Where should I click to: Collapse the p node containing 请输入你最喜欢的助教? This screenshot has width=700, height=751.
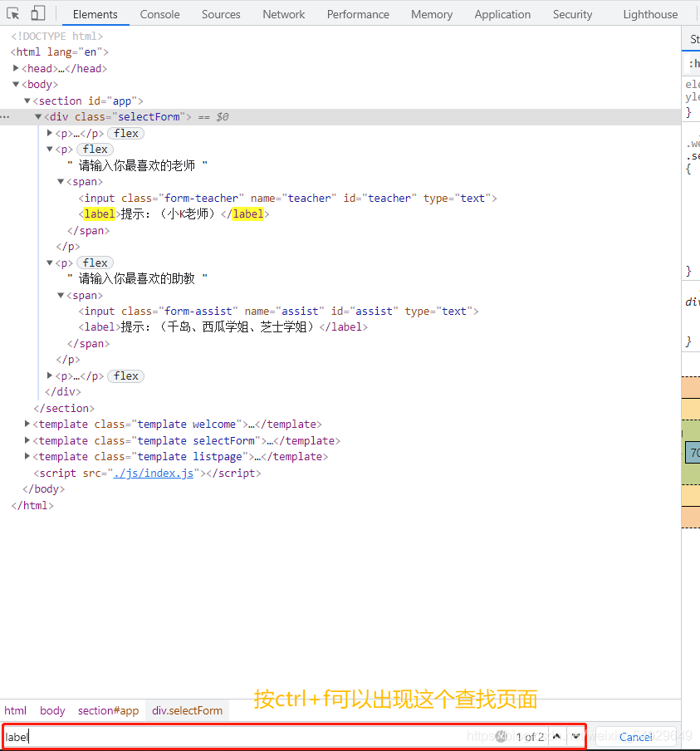point(50,263)
